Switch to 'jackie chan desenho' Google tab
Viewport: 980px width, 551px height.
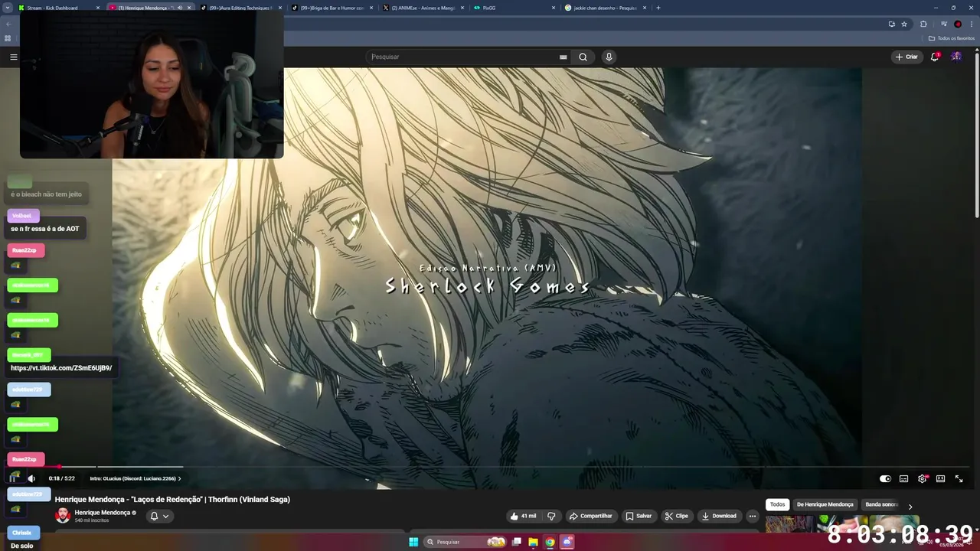(x=605, y=8)
